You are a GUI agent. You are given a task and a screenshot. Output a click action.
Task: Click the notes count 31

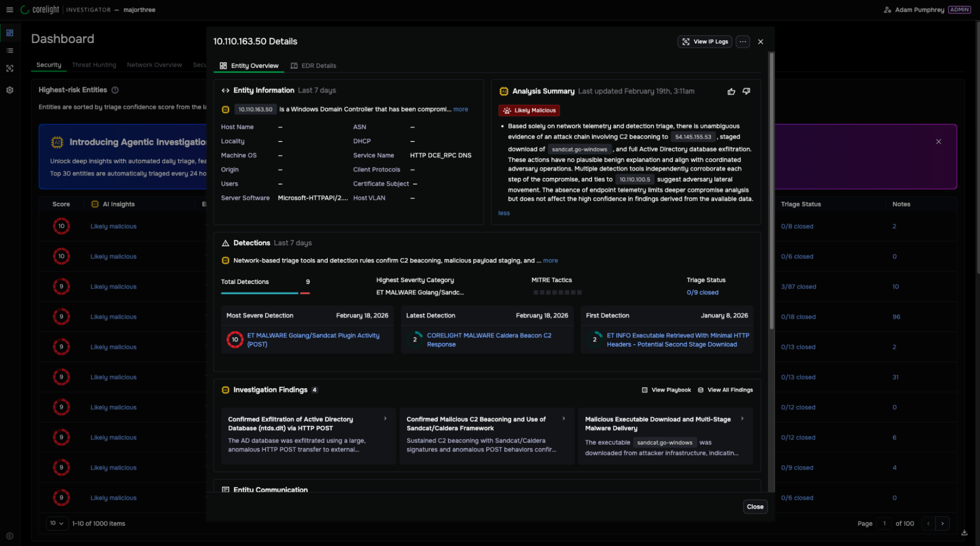pos(895,378)
